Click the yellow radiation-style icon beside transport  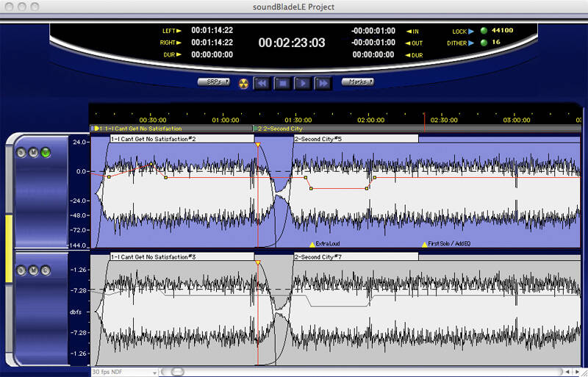click(244, 83)
